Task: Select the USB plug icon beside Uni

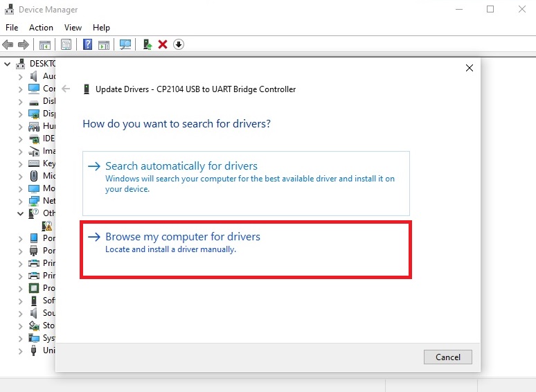Action: [33, 350]
